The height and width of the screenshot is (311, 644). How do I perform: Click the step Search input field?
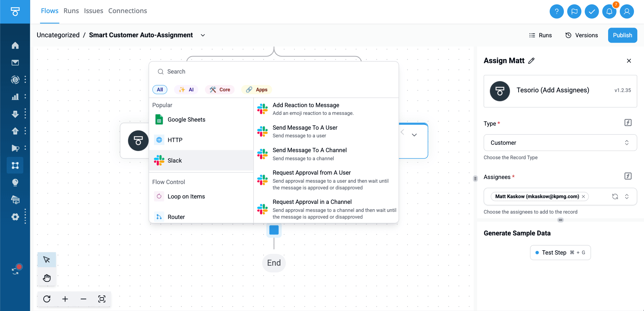point(273,72)
